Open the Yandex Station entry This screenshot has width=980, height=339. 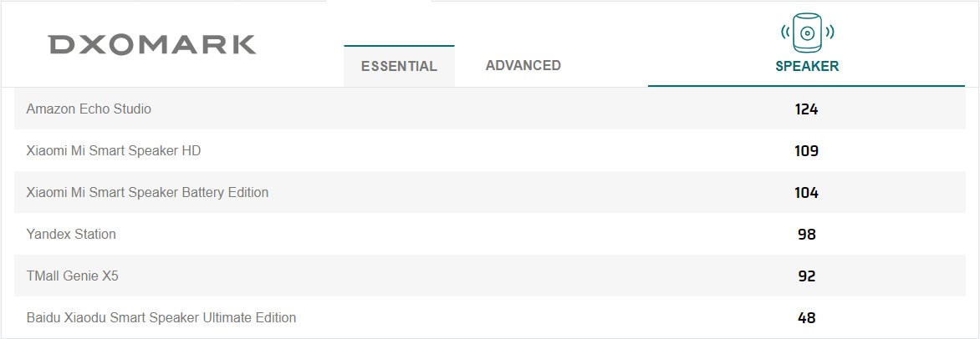click(x=71, y=234)
